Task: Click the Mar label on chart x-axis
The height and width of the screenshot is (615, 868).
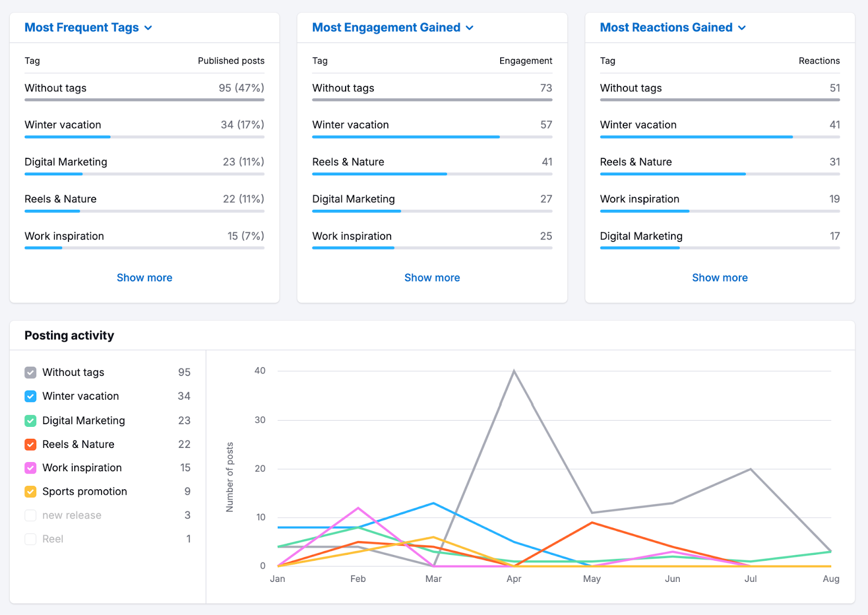Action: coord(433,579)
